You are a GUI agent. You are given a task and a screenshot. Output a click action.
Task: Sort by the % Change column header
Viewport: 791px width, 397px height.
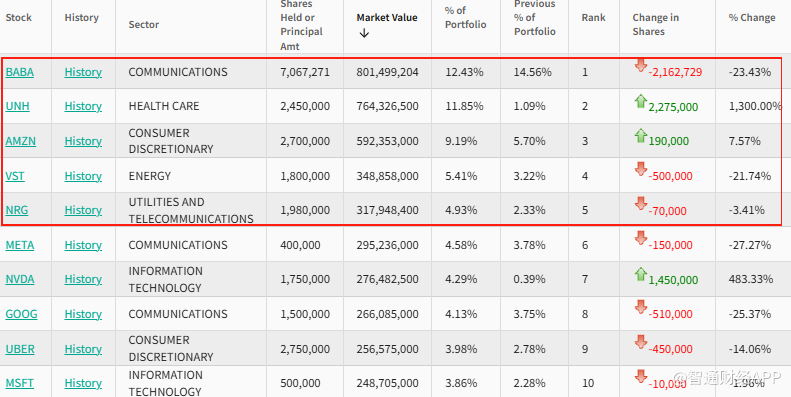click(752, 18)
